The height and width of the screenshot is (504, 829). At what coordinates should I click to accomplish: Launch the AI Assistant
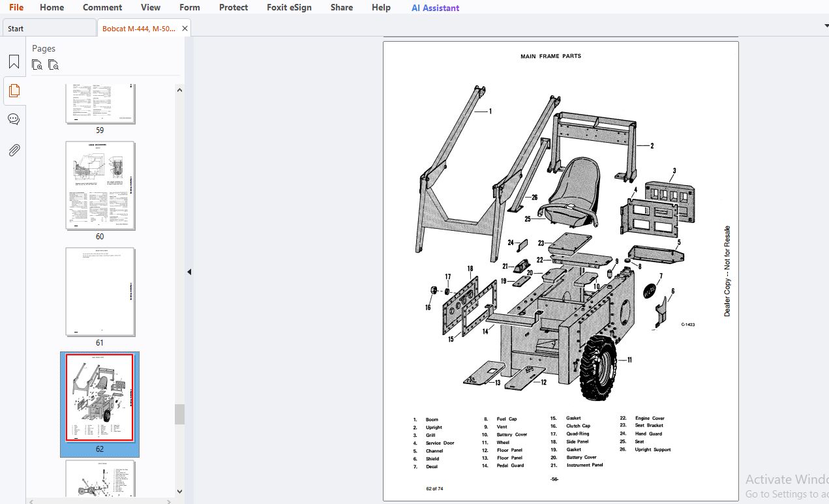coord(435,8)
